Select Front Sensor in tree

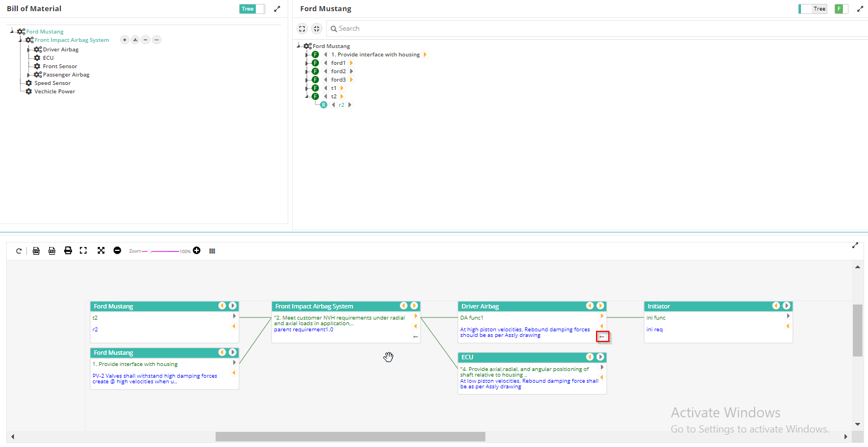click(60, 66)
